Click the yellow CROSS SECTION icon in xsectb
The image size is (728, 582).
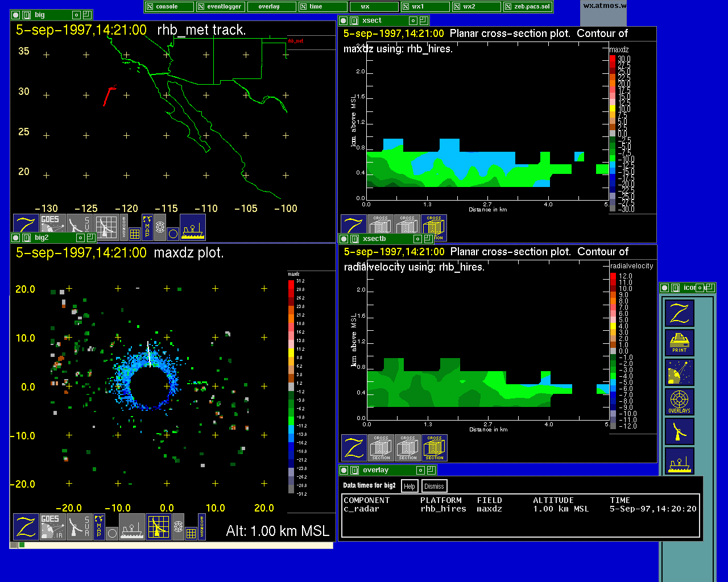point(434,448)
